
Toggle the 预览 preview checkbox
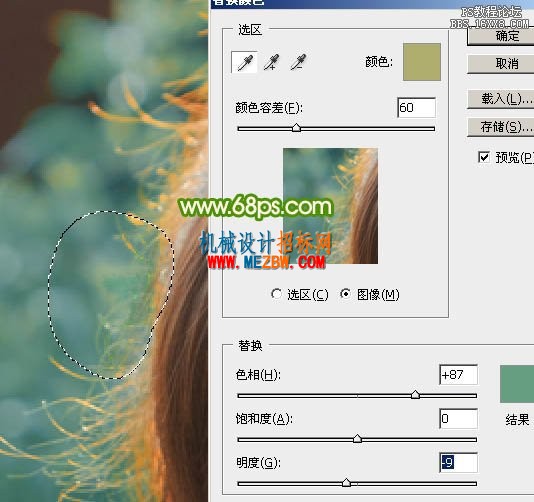coord(484,157)
